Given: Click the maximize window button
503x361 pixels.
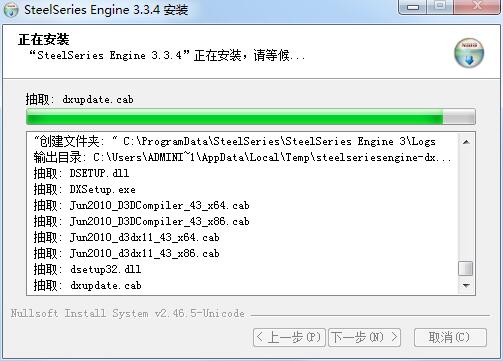Looking at the screenshot, I should (x=440, y=6).
